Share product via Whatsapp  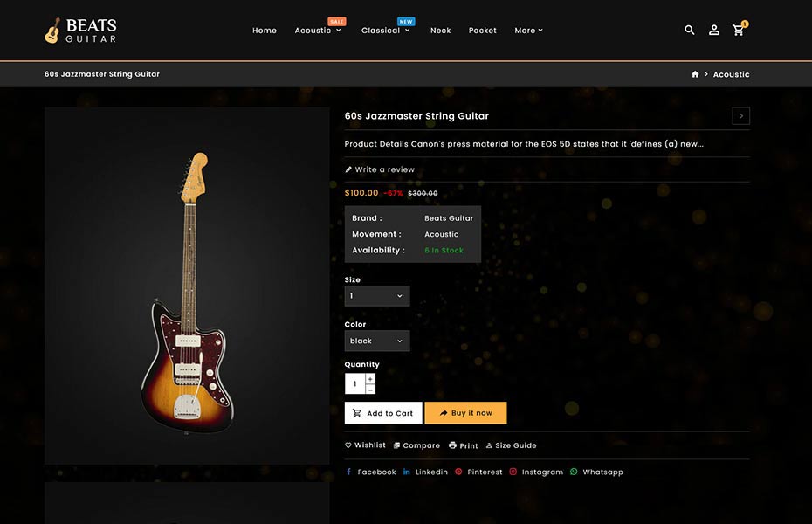[x=596, y=472]
